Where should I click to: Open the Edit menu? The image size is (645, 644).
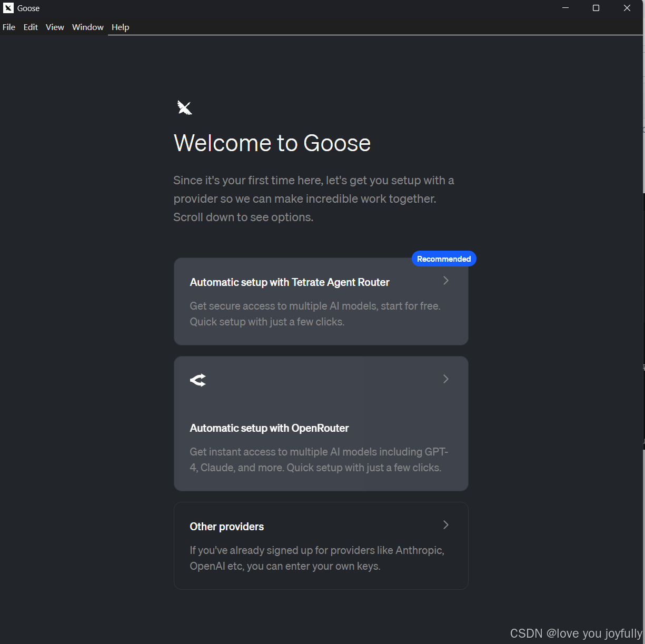pyautogui.click(x=30, y=27)
